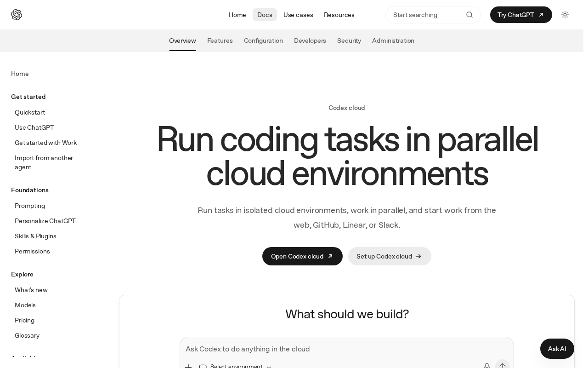Click the Foundations section heading
Image resolution: width=588 pixels, height=368 pixels.
[x=30, y=190]
